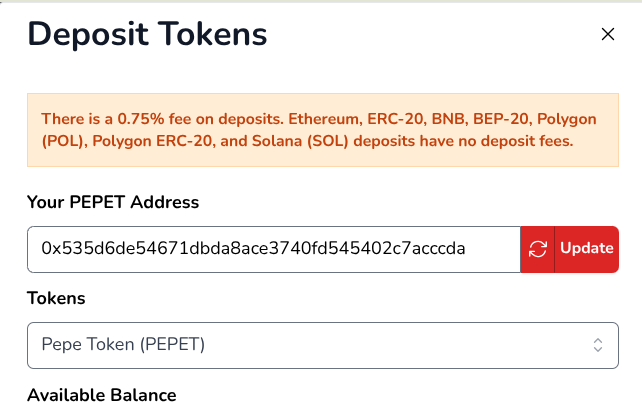This screenshot has height=414, width=642.
Task: Click Solana (SOL) text in the notice
Action: pyautogui.click(x=300, y=141)
